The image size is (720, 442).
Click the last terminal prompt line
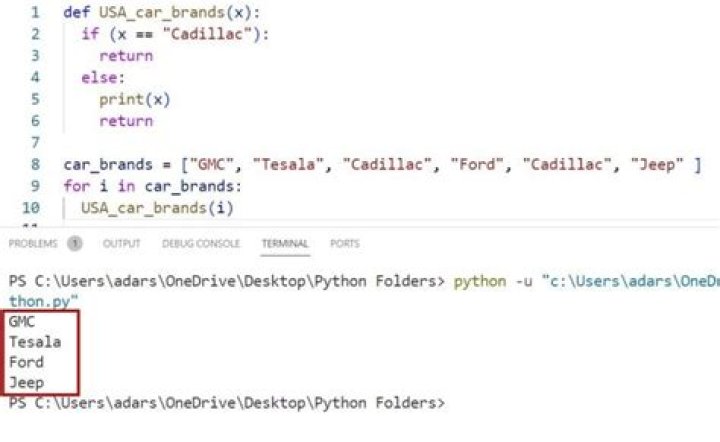227,403
